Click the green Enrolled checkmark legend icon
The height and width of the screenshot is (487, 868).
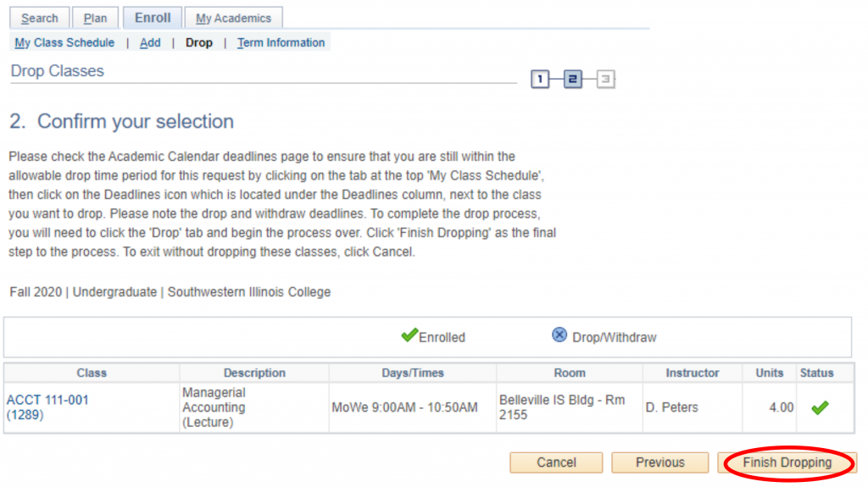(409, 335)
